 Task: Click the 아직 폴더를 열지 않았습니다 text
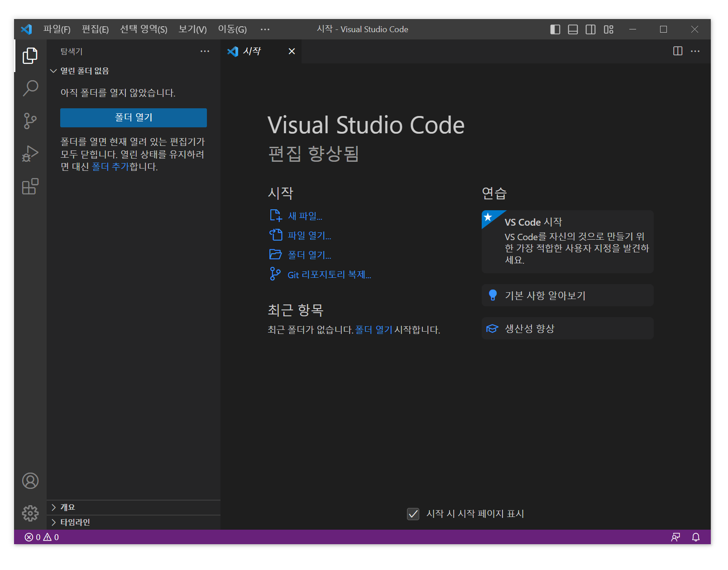pyautogui.click(x=118, y=93)
